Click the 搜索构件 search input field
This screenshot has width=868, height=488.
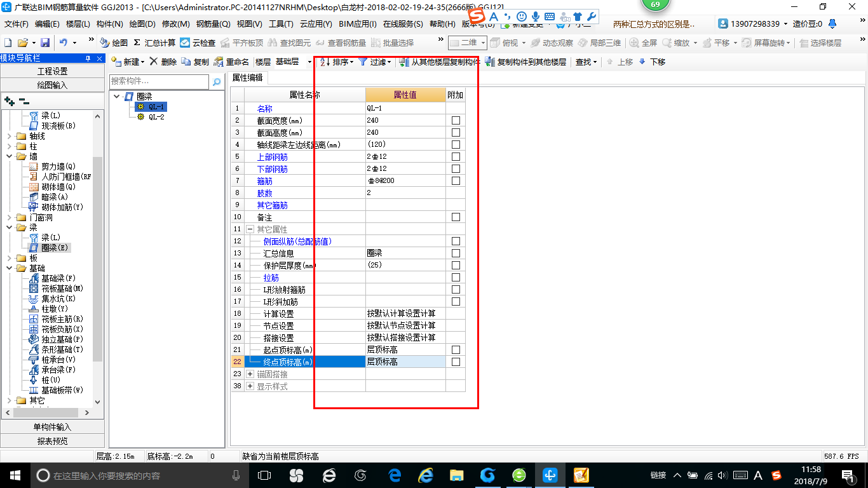(x=159, y=81)
